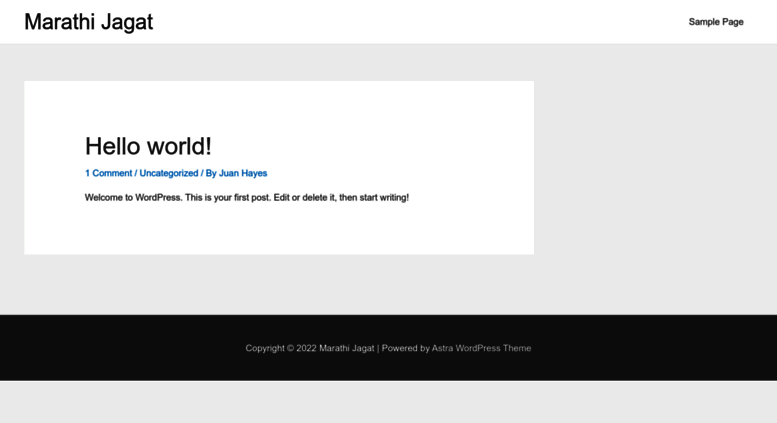
Task: Click the Welcome to WordPress post text
Action: pyautogui.click(x=247, y=198)
